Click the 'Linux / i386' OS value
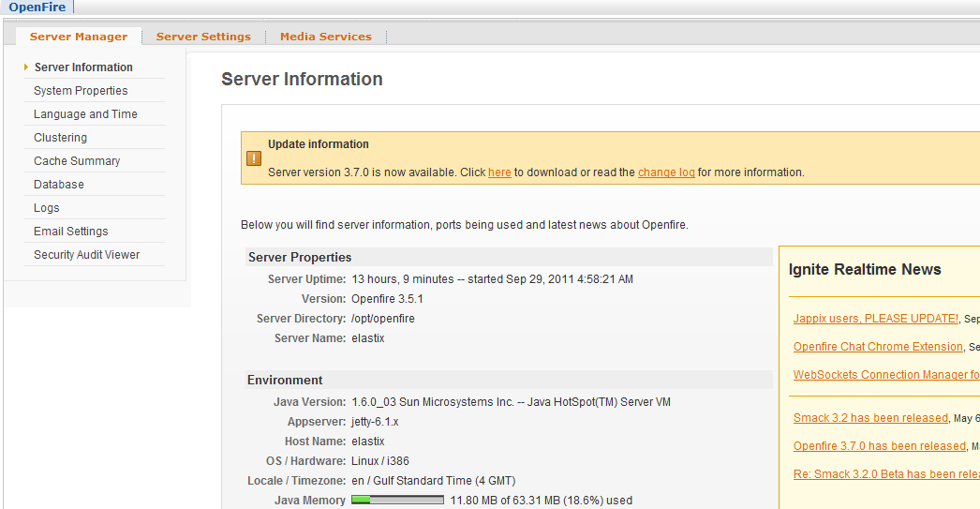This screenshot has width=980, height=509. (380, 461)
